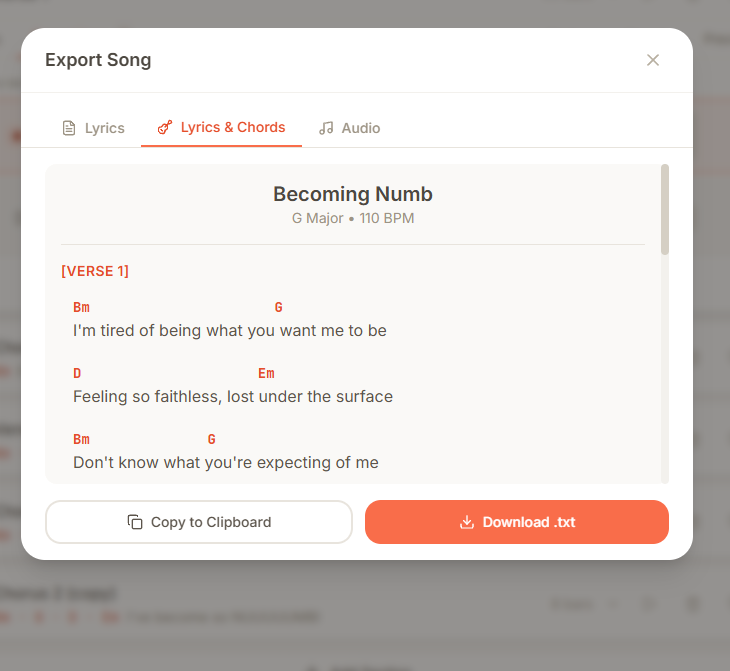Select the Lyrics & Chords tab
This screenshot has width=730, height=671.
pos(221,127)
